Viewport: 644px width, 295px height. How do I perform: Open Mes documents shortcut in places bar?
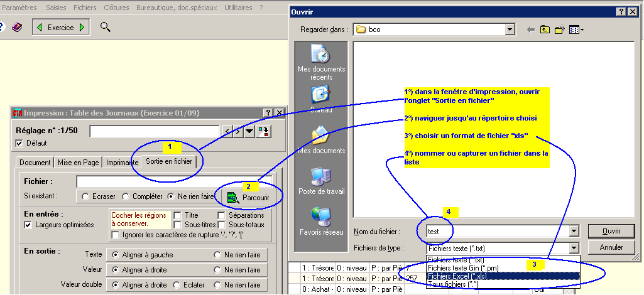321,139
